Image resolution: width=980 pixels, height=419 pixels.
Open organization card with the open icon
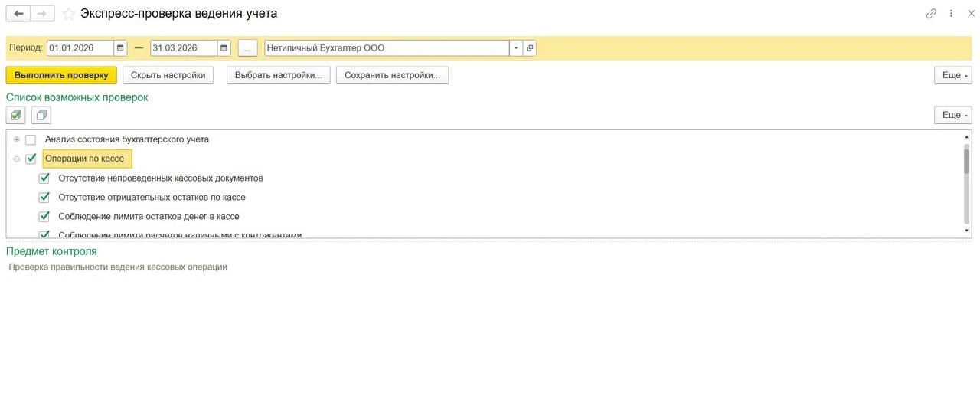click(530, 48)
